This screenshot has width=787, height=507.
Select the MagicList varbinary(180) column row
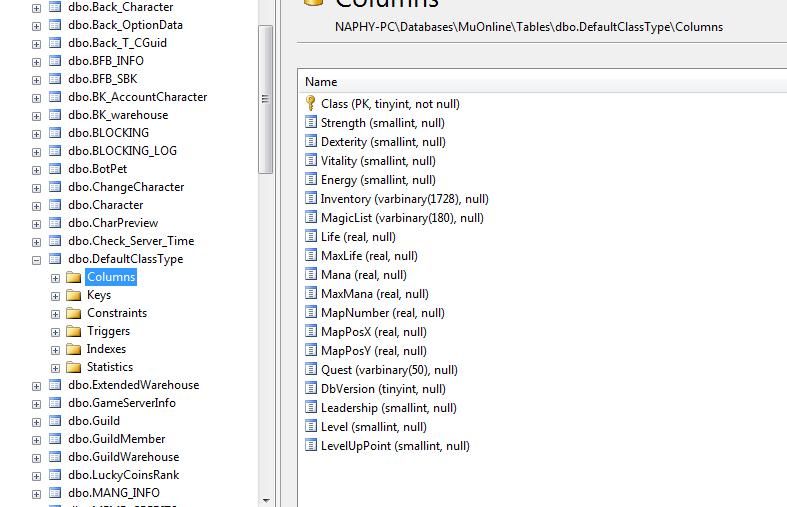coord(401,218)
